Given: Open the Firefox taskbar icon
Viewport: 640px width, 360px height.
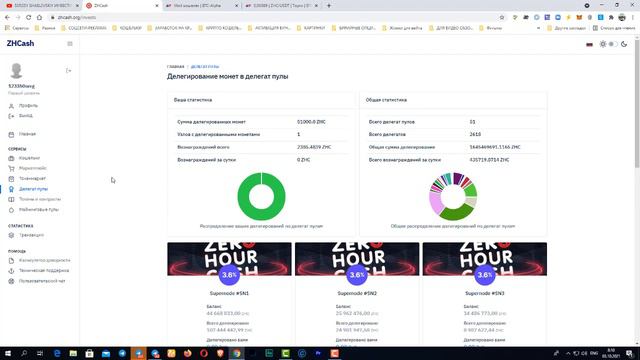Looking at the screenshot, I should [187, 353].
